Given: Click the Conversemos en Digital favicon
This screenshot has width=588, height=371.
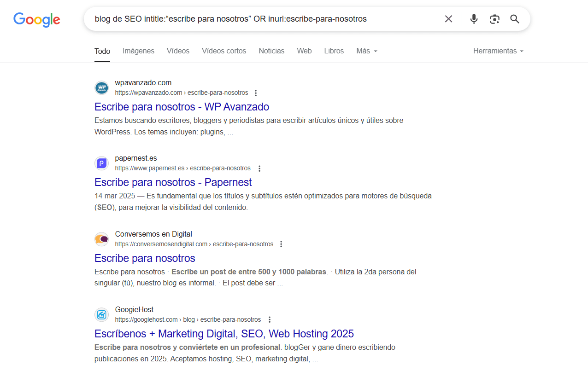Looking at the screenshot, I should [x=101, y=239].
